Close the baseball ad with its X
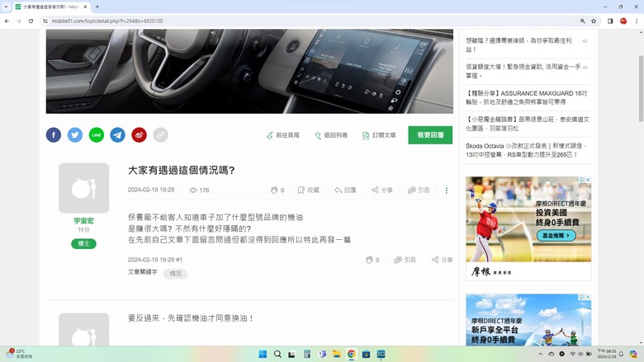 coord(588,180)
